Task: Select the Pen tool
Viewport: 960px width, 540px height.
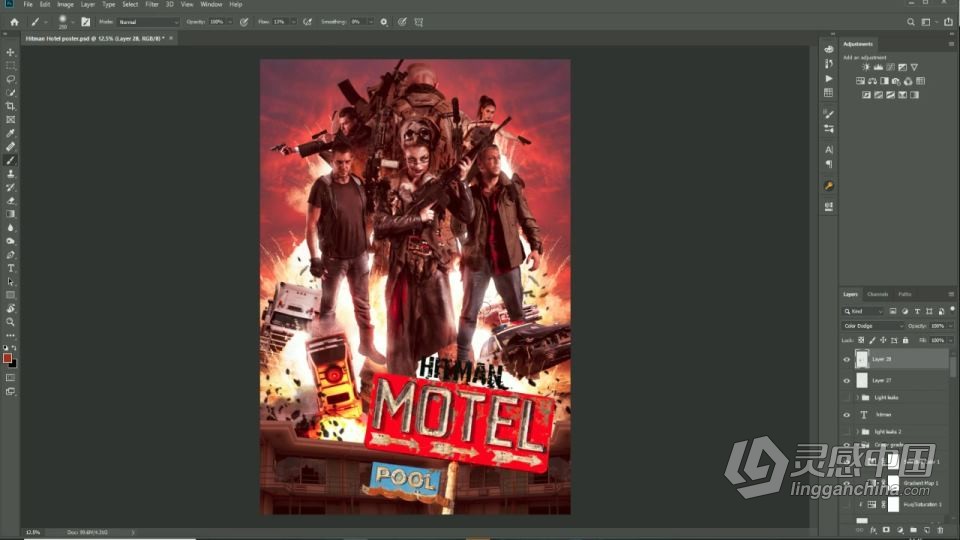Action: click(10, 255)
